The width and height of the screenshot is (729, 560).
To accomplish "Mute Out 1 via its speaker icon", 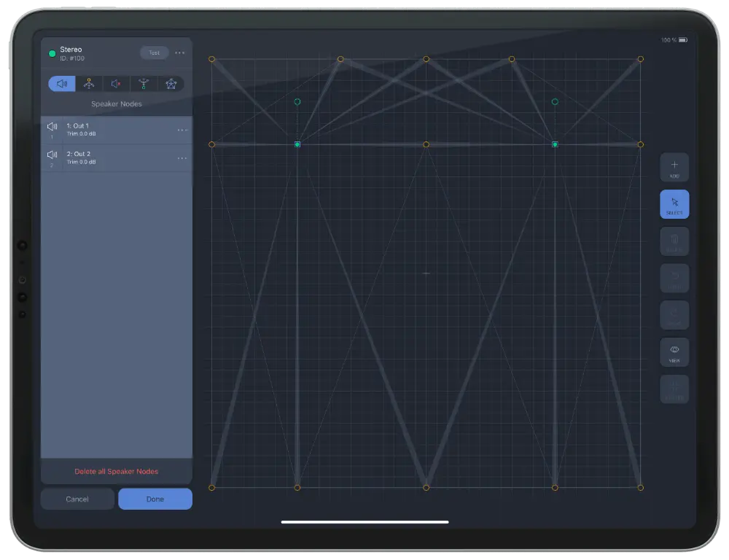I will pos(52,125).
